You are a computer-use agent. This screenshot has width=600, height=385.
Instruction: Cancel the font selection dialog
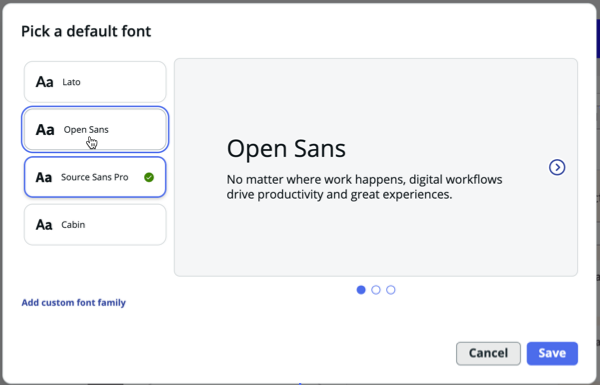tap(488, 353)
